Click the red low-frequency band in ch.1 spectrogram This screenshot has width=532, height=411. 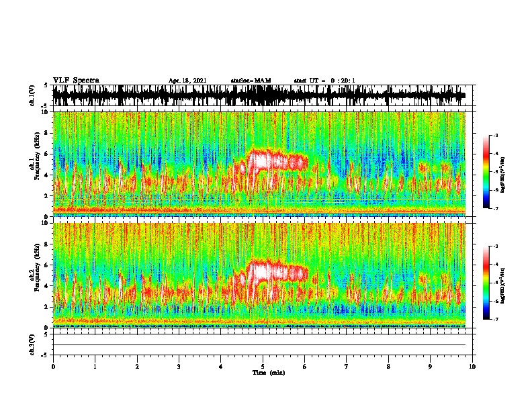click(259, 211)
